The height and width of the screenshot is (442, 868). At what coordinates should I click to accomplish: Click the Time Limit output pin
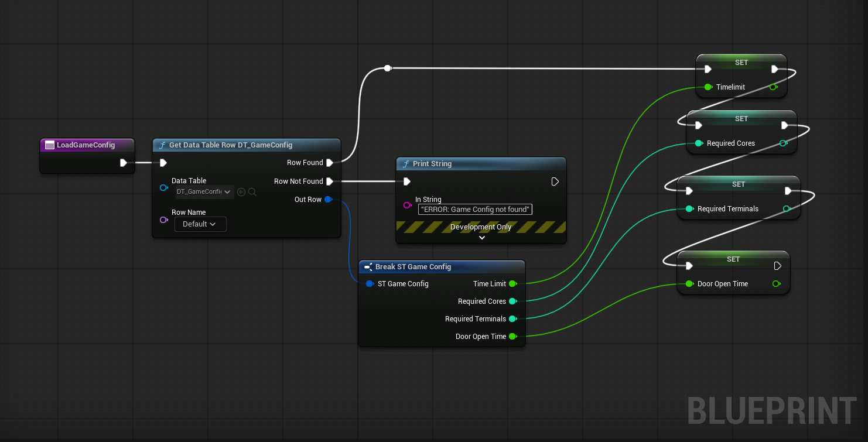[512, 284]
